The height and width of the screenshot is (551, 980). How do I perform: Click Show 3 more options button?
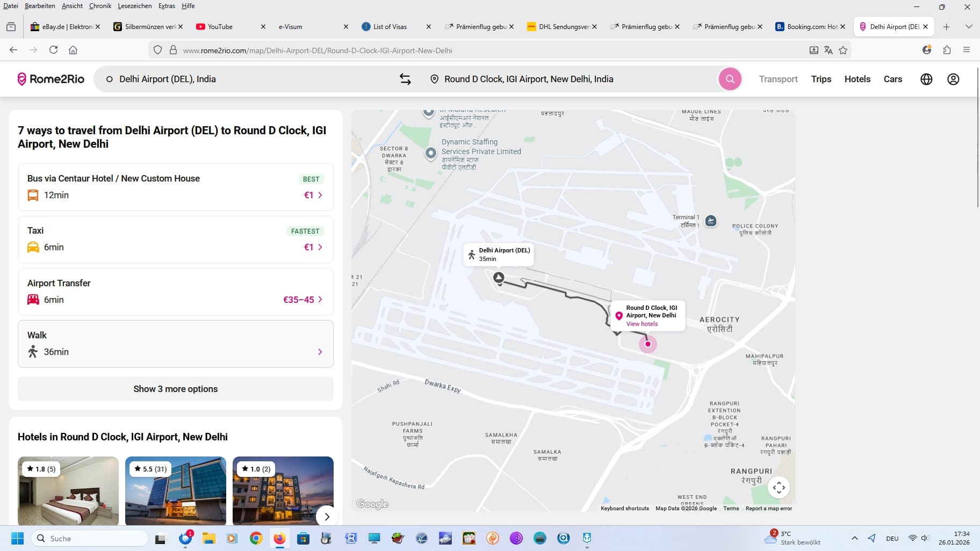pos(175,389)
